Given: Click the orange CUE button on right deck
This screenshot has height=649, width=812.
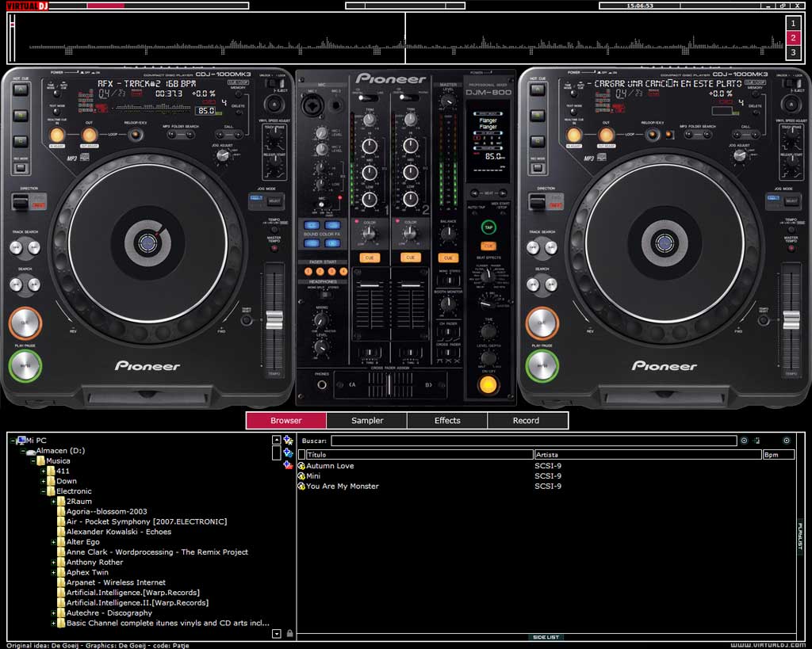Looking at the screenshot, I should point(542,323).
